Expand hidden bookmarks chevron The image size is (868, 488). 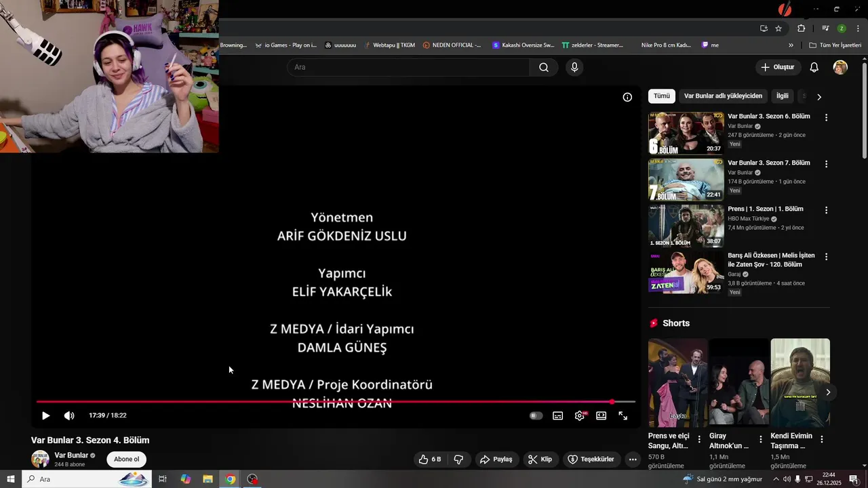click(x=791, y=45)
